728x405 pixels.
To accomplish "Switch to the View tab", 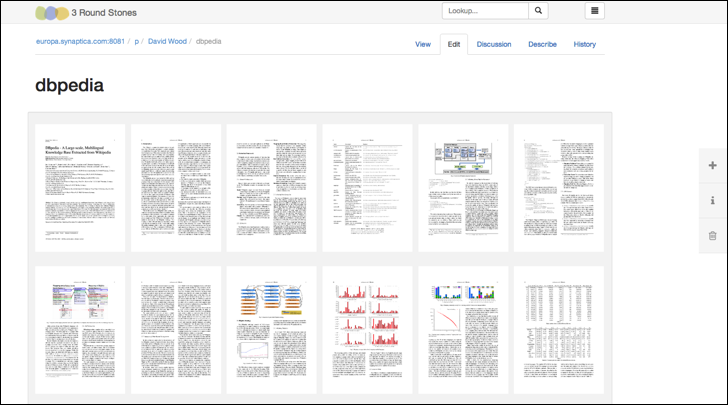I will pos(423,44).
